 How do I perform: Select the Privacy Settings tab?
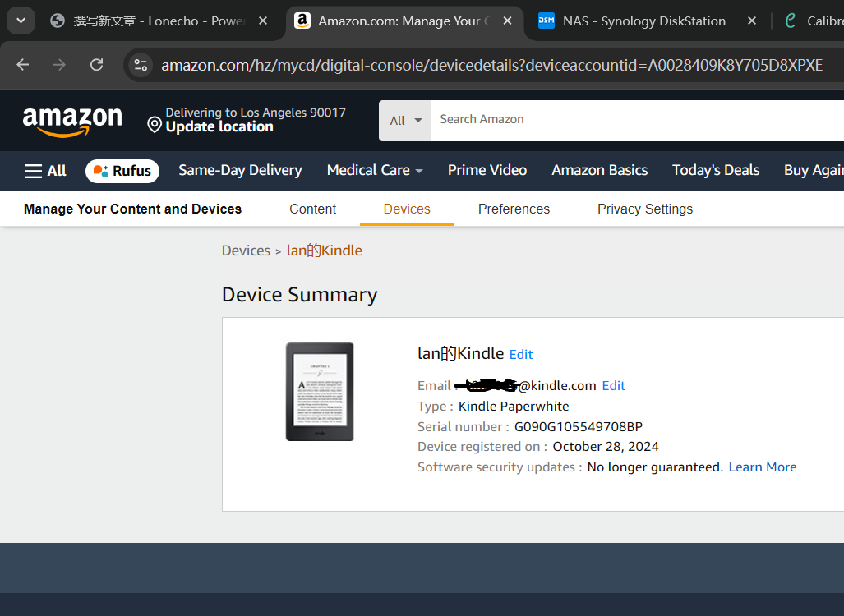click(x=644, y=209)
